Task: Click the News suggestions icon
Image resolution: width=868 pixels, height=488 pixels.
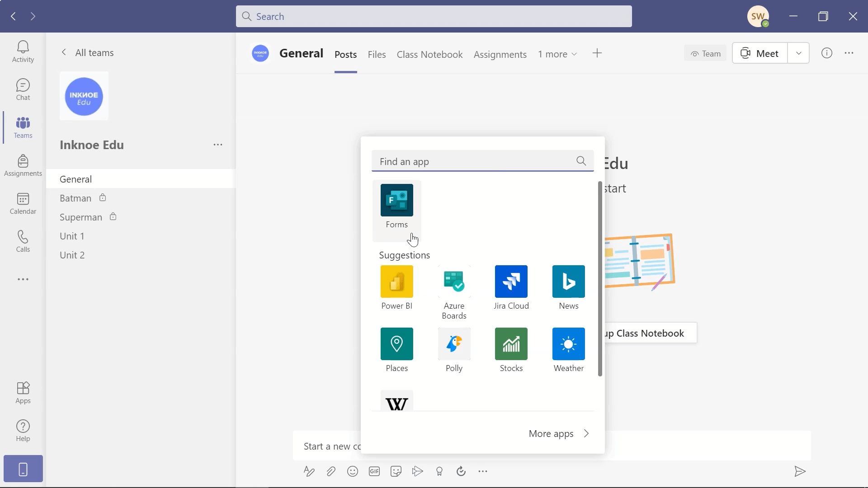Action: 569,281
